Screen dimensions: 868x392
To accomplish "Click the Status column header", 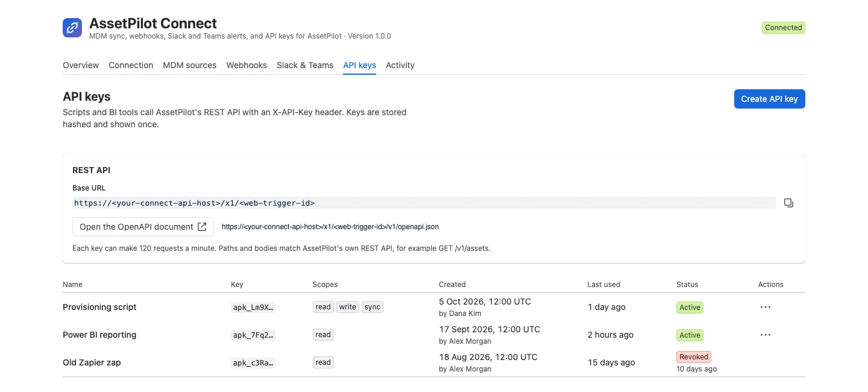I will [687, 285].
